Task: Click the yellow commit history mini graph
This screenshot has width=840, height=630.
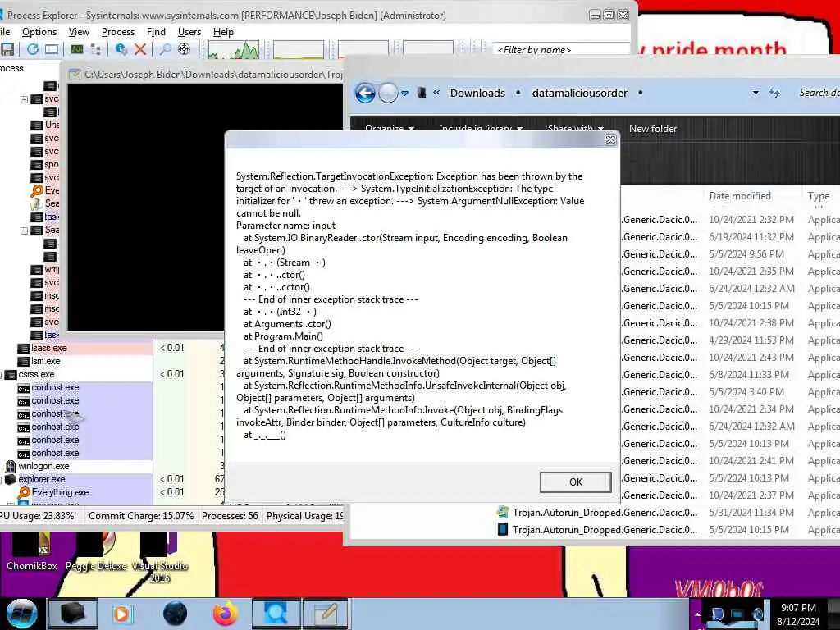Action: (299, 50)
